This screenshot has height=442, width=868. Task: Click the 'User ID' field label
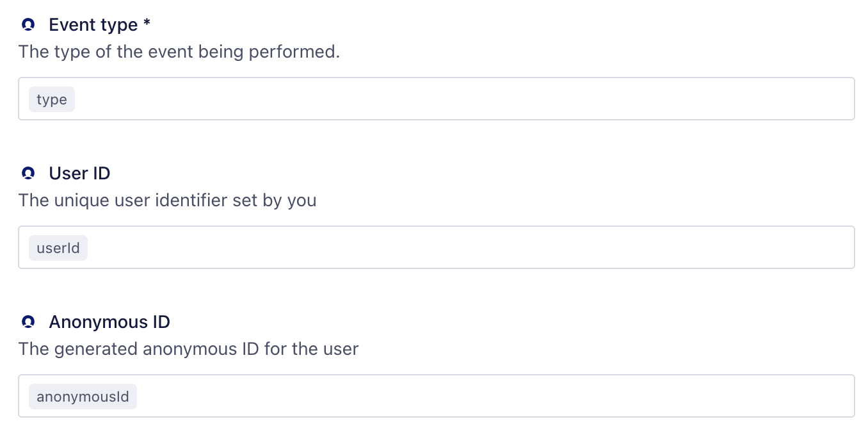pos(79,174)
